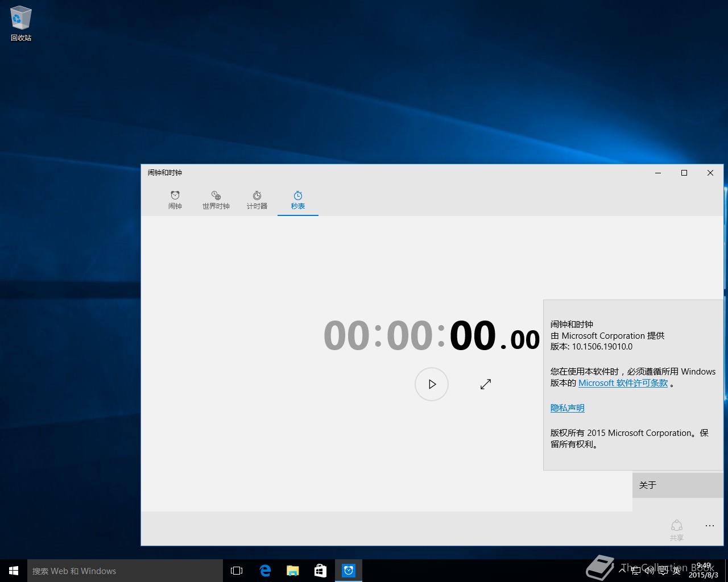
Task: Click the version text 10.1506.19010.0
Action: 602,347
